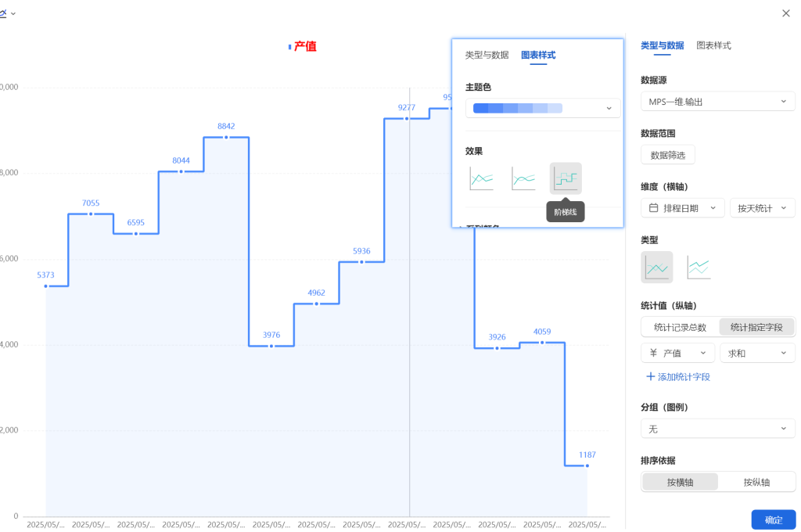Switch to 图表样式 tab in right panel

click(x=713, y=45)
